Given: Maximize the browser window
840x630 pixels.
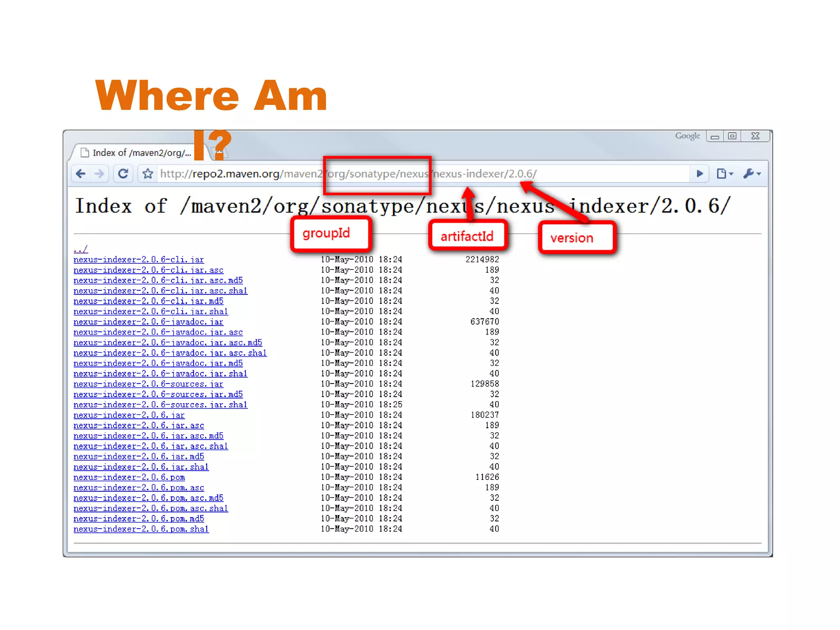Looking at the screenshot, I should [x=732, y=136].
